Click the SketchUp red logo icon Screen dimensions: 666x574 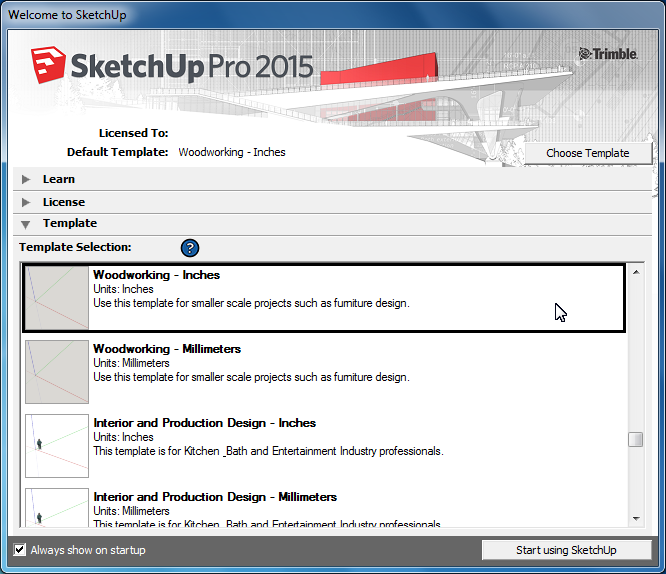click(x=48, y=65)
